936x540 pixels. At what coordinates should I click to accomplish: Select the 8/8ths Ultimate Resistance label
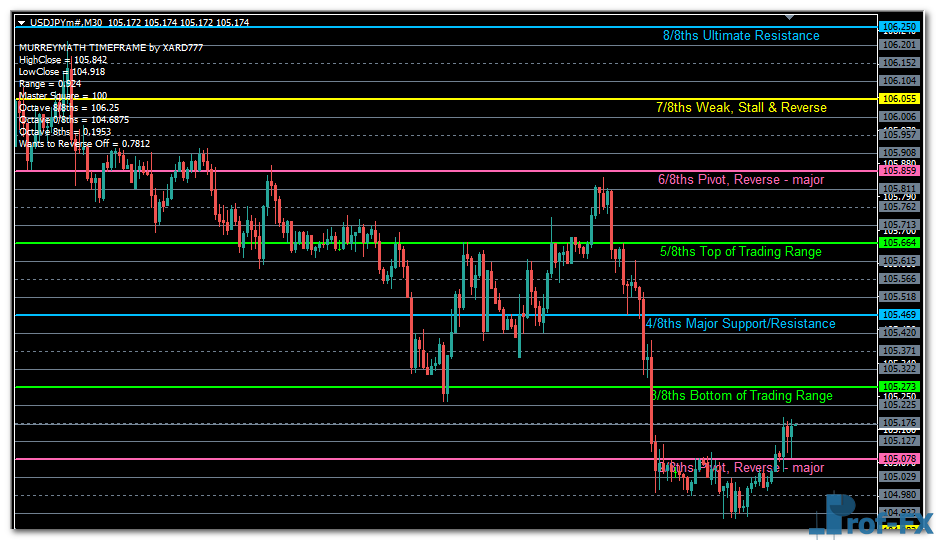point(741,36)
